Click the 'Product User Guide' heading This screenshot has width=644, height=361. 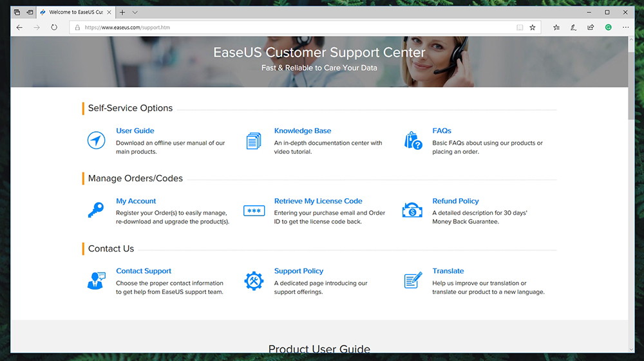point(319,349)
